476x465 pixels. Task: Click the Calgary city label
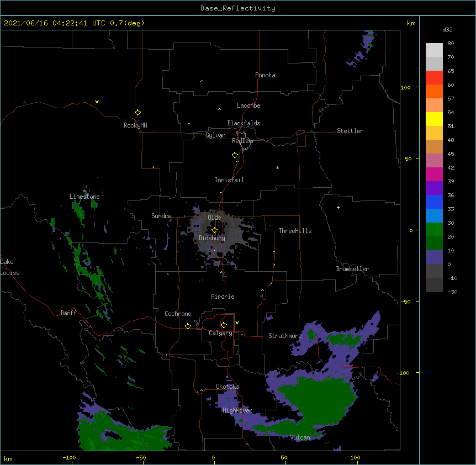point(220,333)
